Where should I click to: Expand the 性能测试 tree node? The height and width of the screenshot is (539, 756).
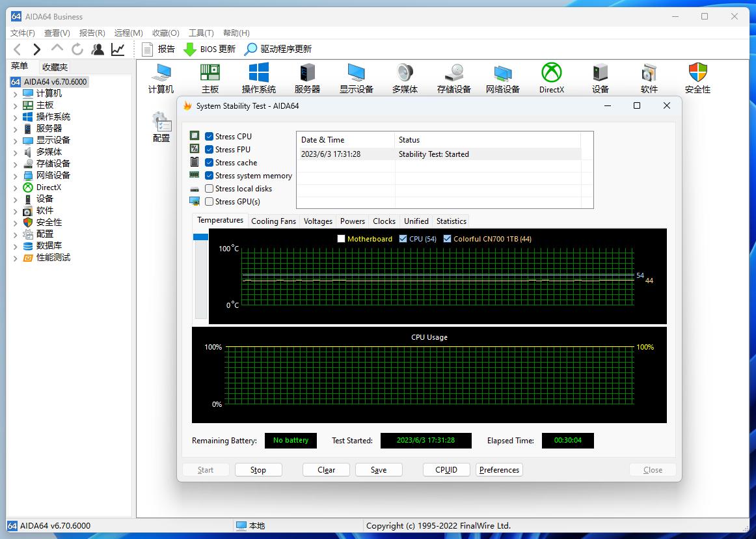(x=16, y=258)
